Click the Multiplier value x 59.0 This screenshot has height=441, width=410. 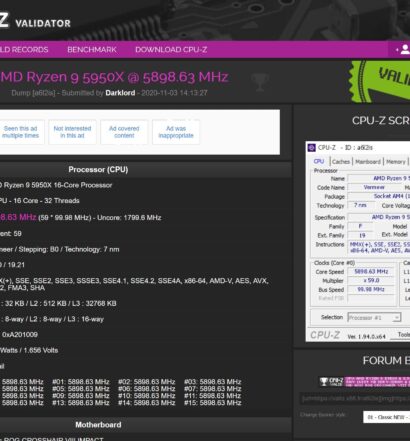coord(371,281)
